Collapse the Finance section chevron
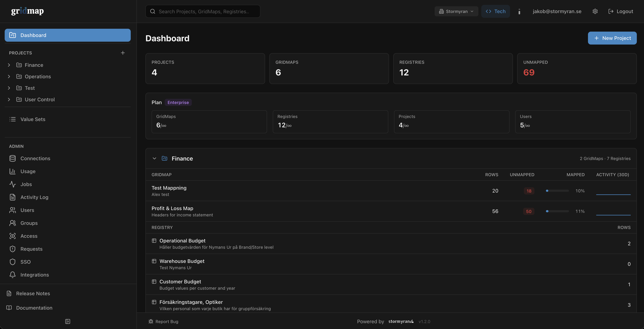 pyautogui.click(x=154, y=159)
